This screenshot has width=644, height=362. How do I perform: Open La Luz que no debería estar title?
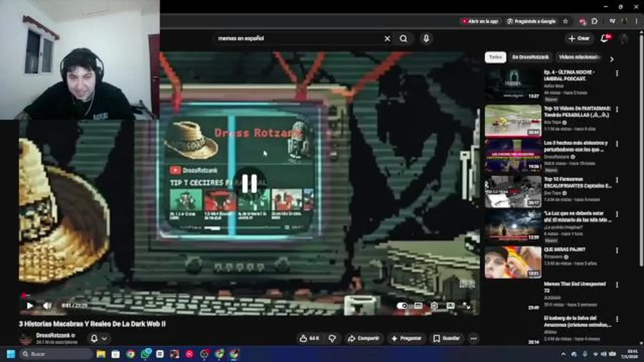click(577, 217)
